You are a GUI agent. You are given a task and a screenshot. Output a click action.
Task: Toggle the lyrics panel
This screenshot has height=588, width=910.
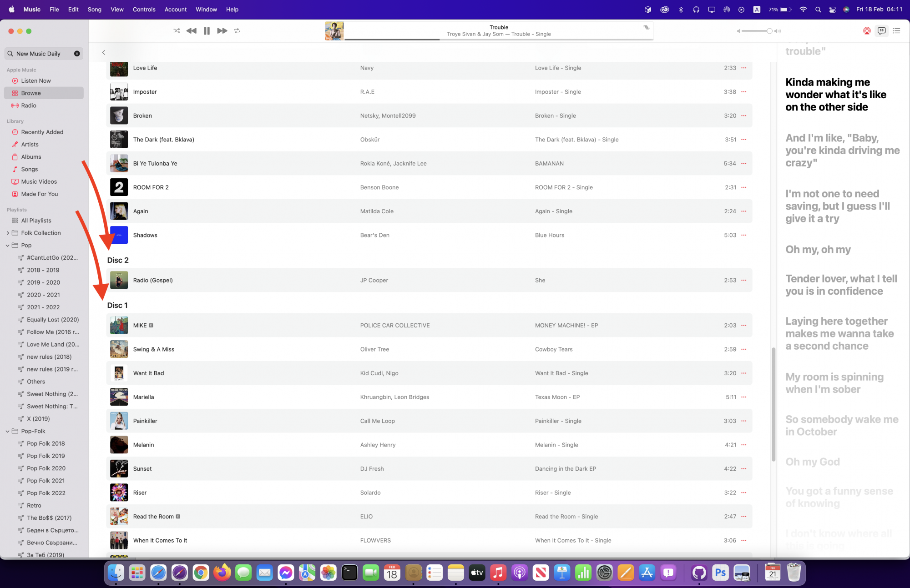click(x=882, y=31)
